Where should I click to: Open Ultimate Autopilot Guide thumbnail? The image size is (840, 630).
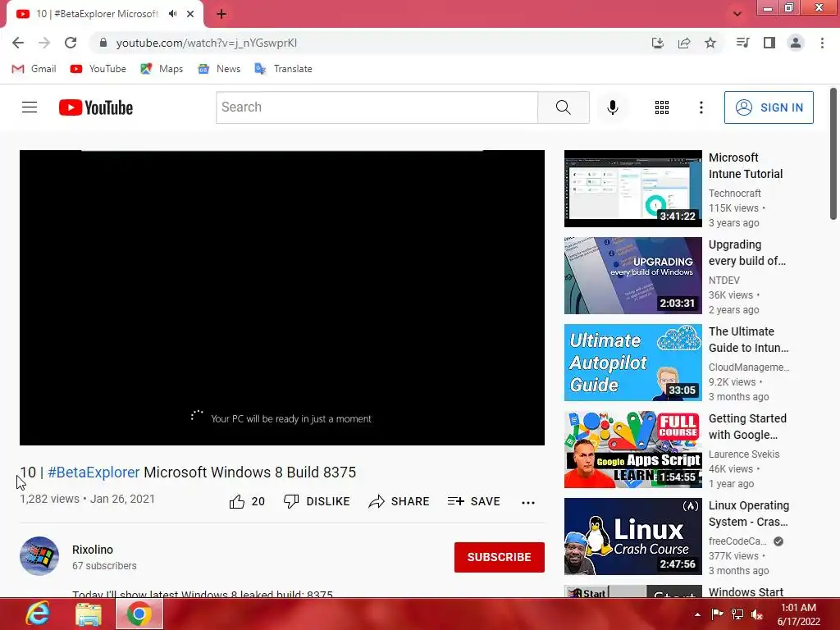pyautogui.click(x=633, y=363)
